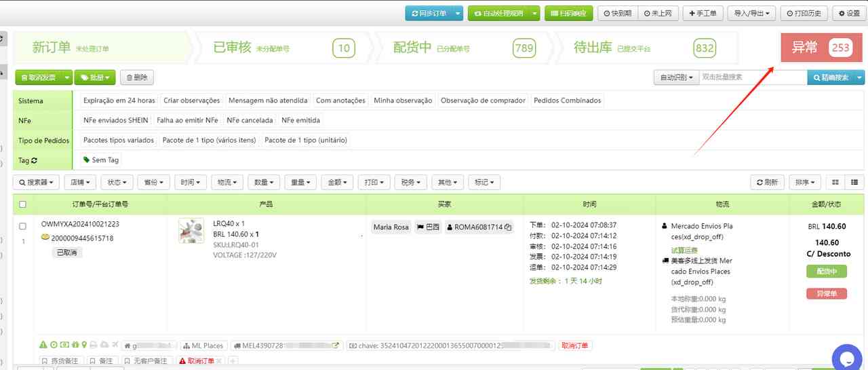
Task: Click the batch search input field
Action: coord(753,77)
